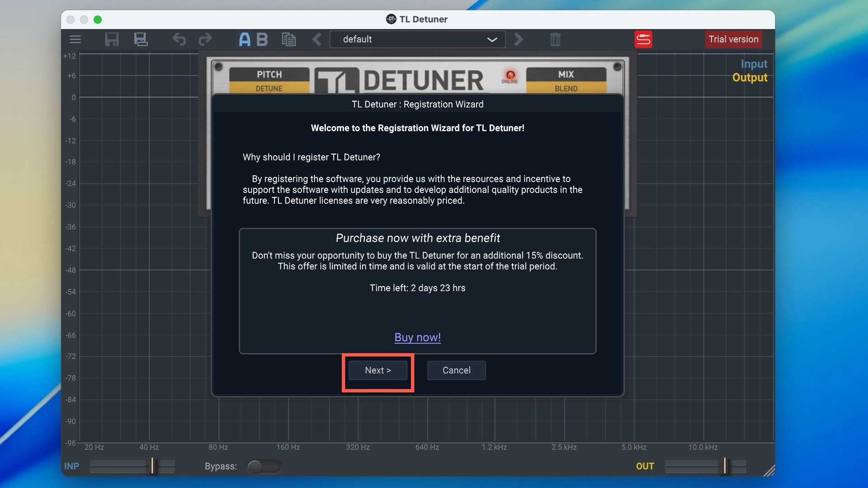
Task: Click the '20 Hz' frequency axis label
Action: click(x=94, y=447)
